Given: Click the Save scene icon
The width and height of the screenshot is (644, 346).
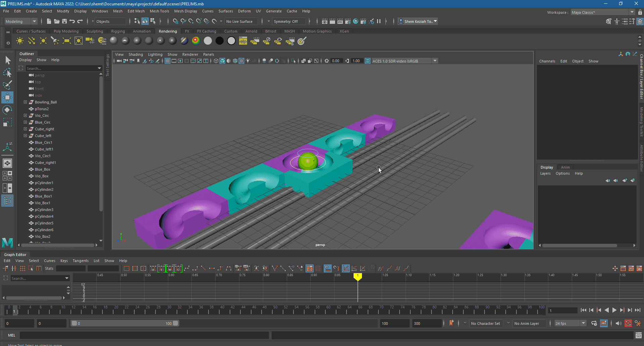Looking at the screenshot, I should (x=64, y=21).
